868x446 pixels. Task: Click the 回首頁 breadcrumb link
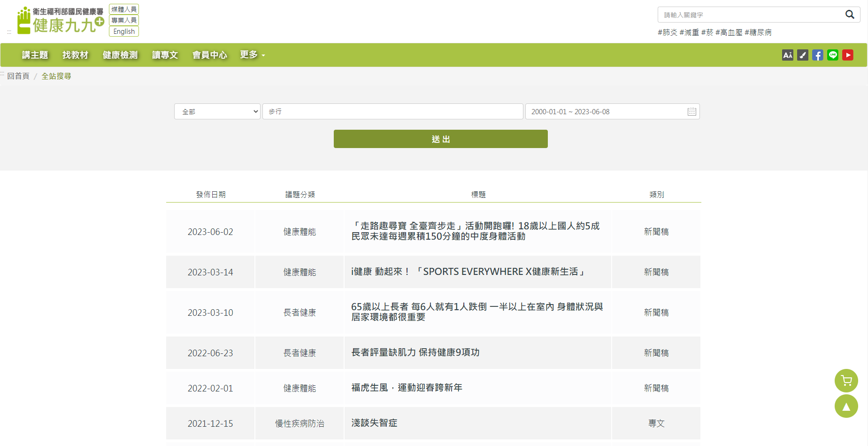click(x=18, y=76)
